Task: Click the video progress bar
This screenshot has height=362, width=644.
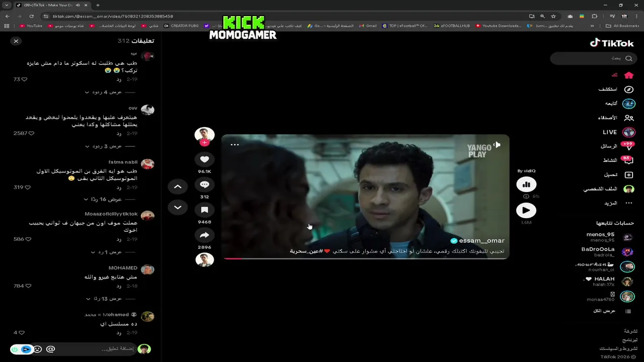Action: (365, 258)
